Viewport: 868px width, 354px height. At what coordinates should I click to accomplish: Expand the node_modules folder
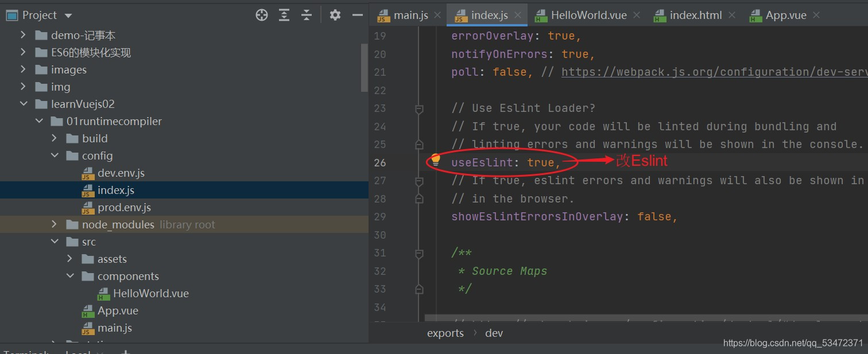(54, 224)
